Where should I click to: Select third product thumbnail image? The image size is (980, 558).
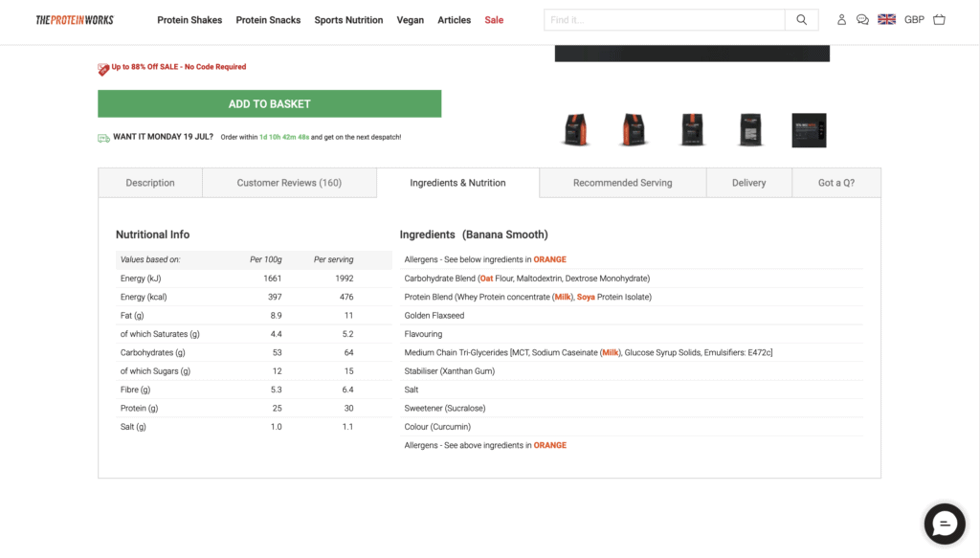(692, 130)
